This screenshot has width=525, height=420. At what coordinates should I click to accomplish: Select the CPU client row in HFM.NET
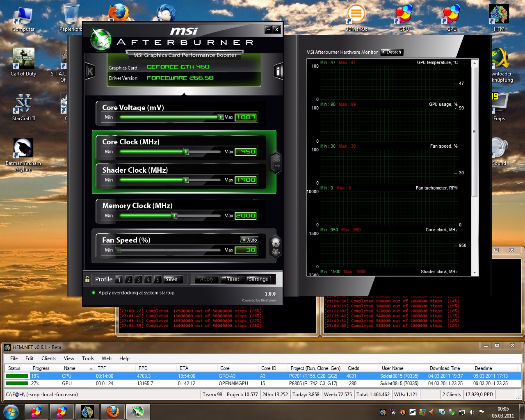click(x=263, y=376)
